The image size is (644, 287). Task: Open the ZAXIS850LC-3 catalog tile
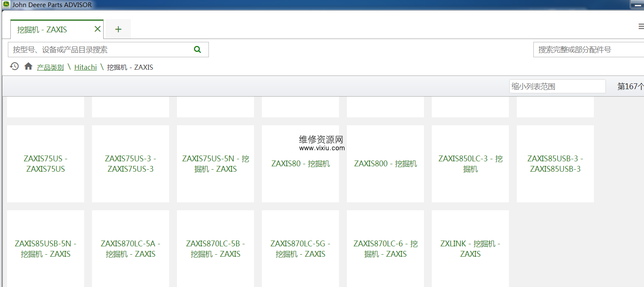tap(470, 164)
